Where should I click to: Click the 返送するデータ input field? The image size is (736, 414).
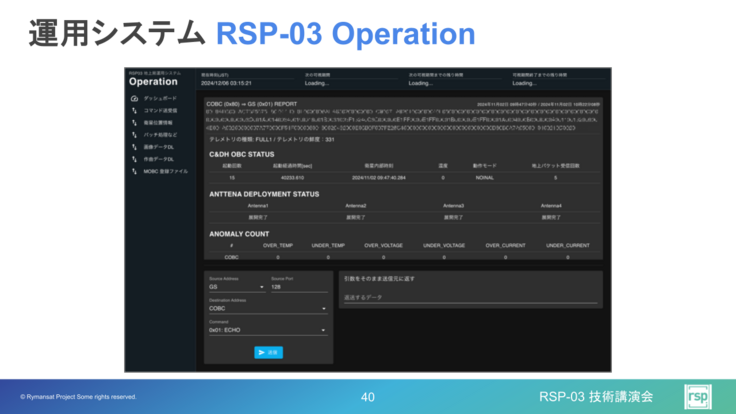coord(468,298)
